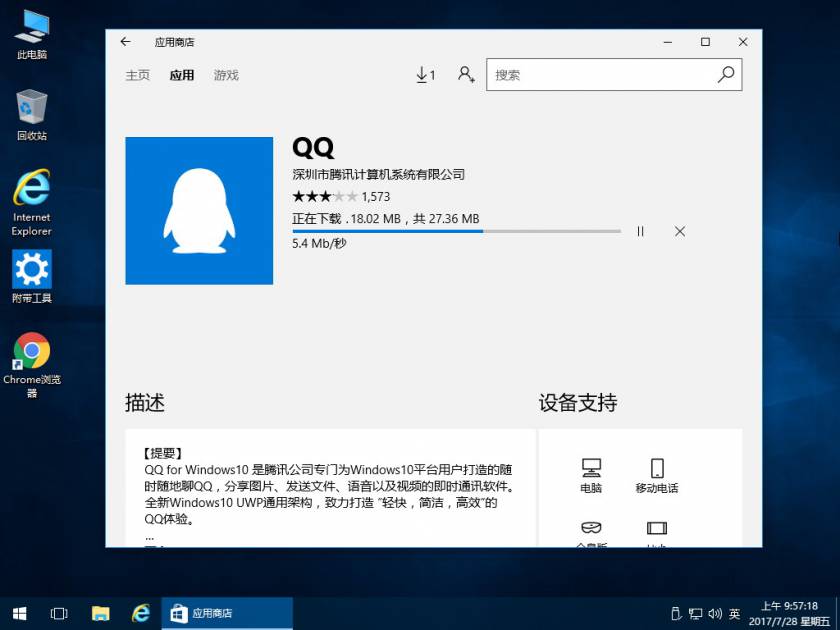Click the network tray icon
This screenshot has width=840, height=630.
click(x=695, y=613)
